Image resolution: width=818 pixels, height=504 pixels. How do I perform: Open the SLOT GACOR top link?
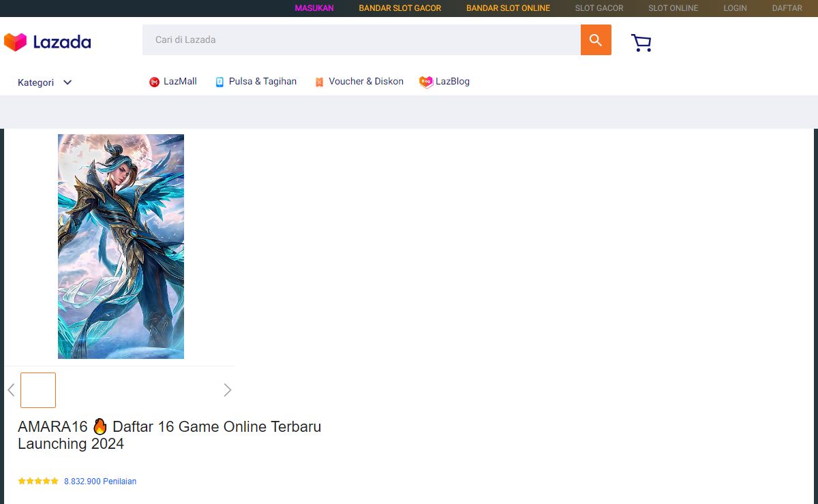pos(599,8)
